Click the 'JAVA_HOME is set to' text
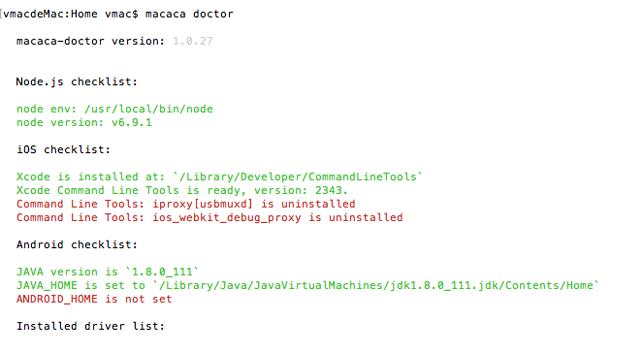644x353 pixels. 80,285
